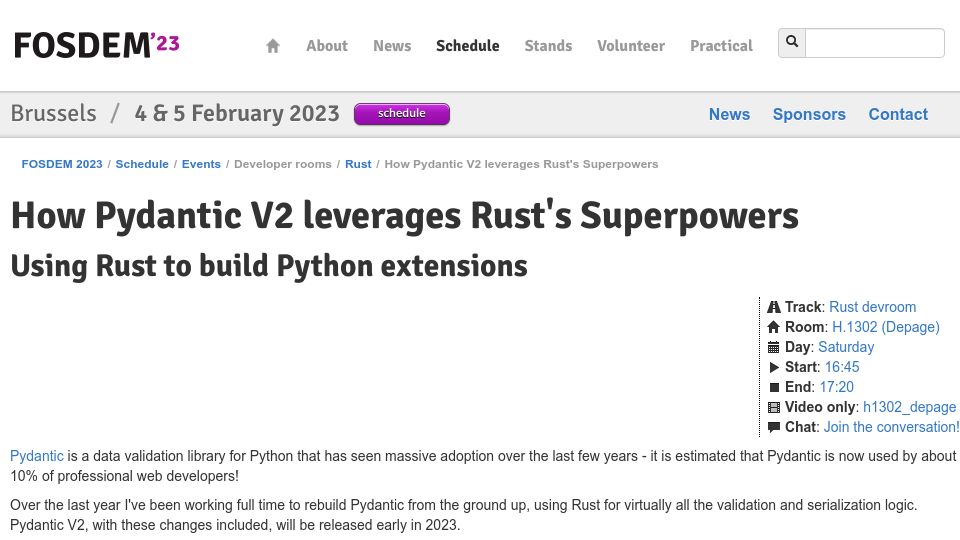Open the Stands navigation item
The width and height of the screenshot is (960, 540).
click(548, 46)
